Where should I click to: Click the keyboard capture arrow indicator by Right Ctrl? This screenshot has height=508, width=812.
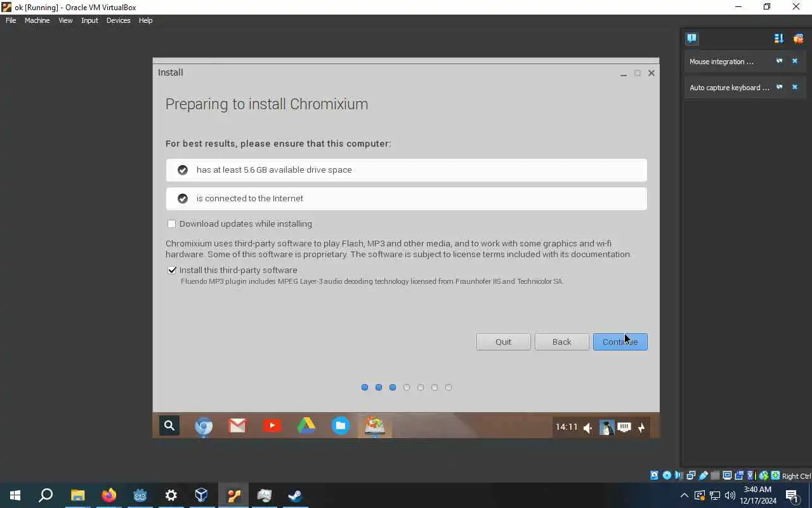[x=775, y=476]
